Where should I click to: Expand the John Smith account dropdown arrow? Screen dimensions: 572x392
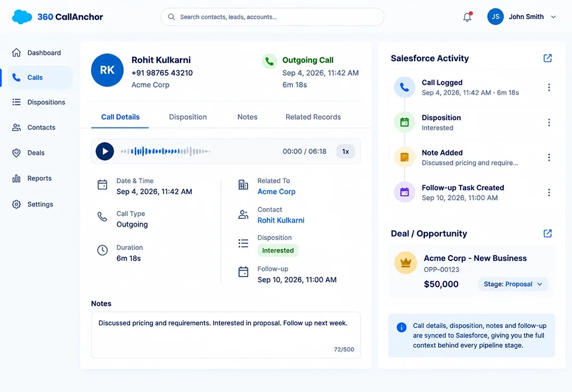tap(553, 17)
